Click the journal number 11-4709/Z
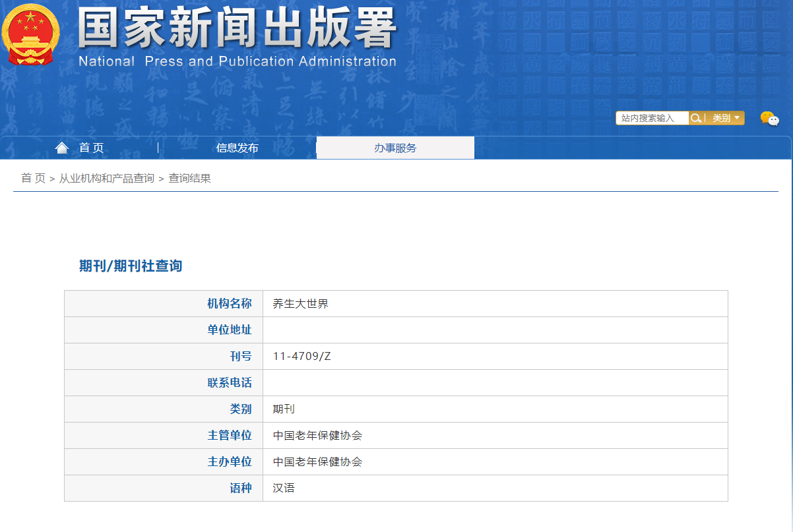 coord(301,356)
